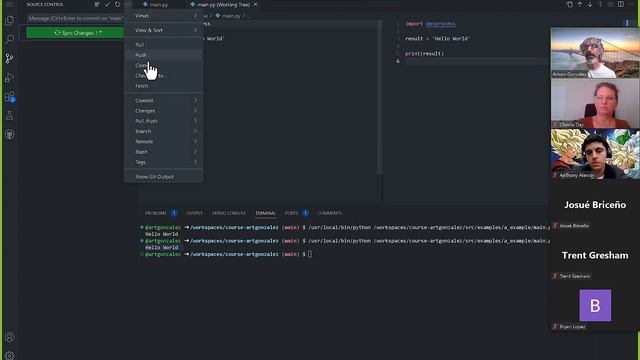Expand the Tags submenu

[x=163, y=162]
